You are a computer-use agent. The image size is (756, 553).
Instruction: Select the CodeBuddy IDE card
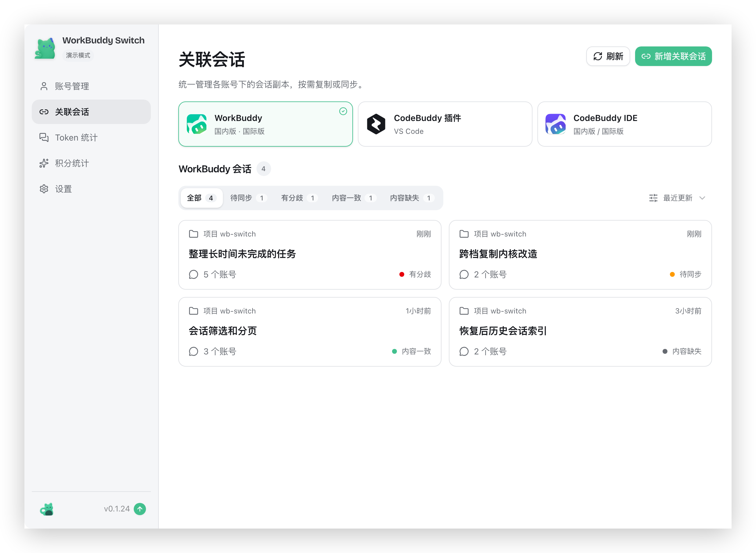tap(624, 124)
